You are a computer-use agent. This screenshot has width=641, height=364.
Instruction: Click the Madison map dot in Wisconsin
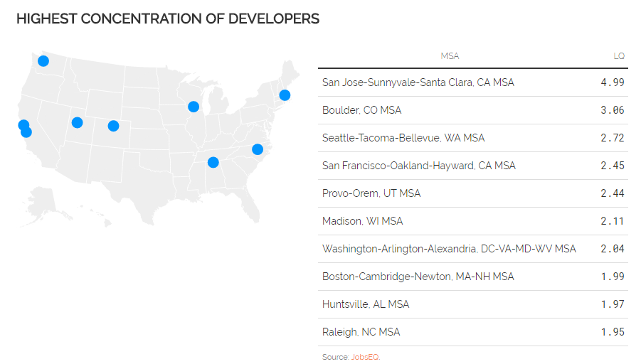[194, 107]
